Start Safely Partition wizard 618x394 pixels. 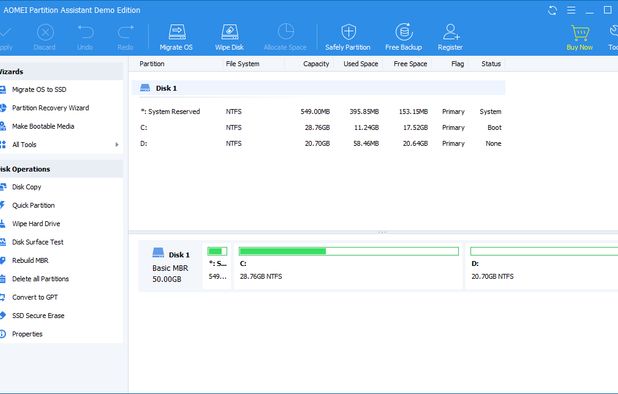348,37
